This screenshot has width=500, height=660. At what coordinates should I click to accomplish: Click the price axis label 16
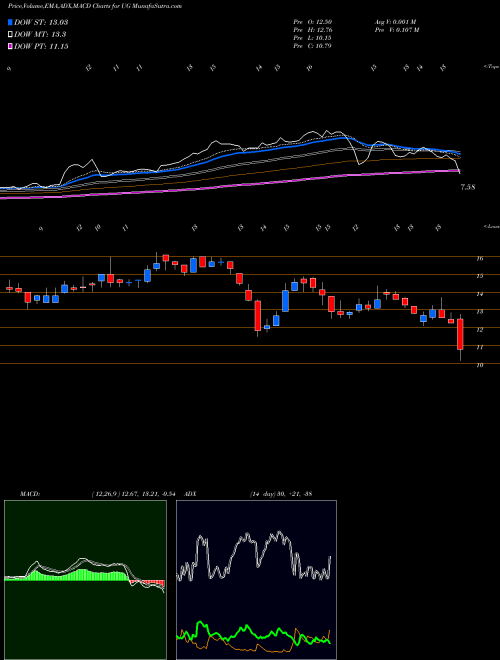tap(480, 258)
